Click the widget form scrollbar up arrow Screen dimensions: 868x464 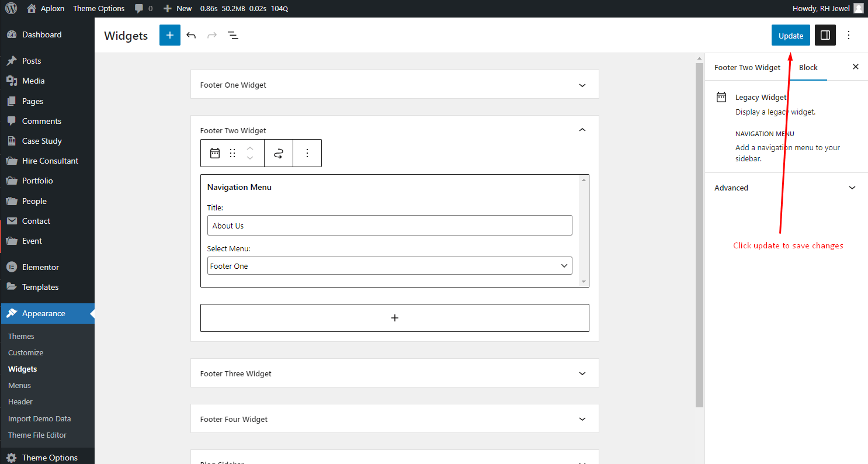tap(584, 180)
